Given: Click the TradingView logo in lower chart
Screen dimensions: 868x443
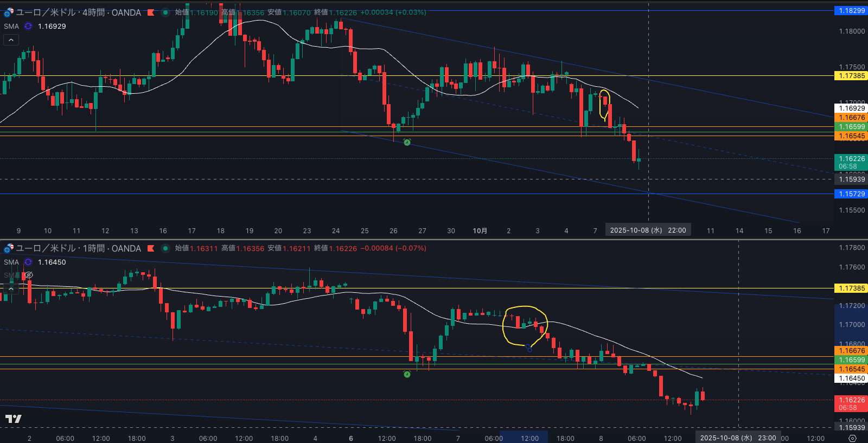Looking at the screenshot, I should click(x=14, y=419).
